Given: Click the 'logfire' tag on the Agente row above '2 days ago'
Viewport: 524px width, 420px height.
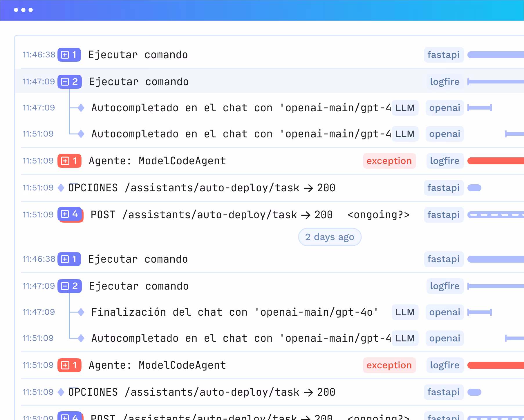Looking at the screenshot, I should [445, 161].
